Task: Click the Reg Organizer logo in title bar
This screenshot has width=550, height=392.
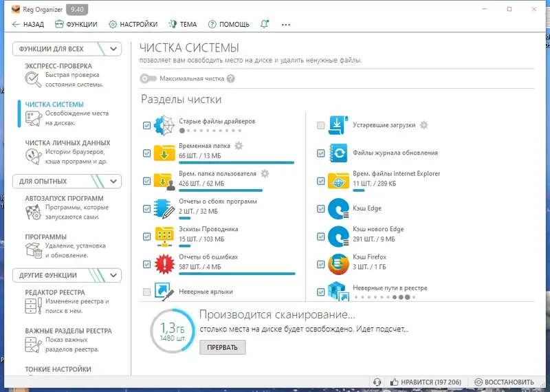Action: tap(16, 10)
